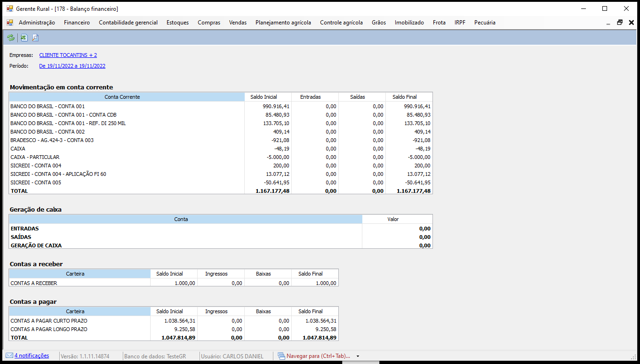
Task: Click the -50.641,95 Saldo Inicial value
Action: (x=276, y=182)
